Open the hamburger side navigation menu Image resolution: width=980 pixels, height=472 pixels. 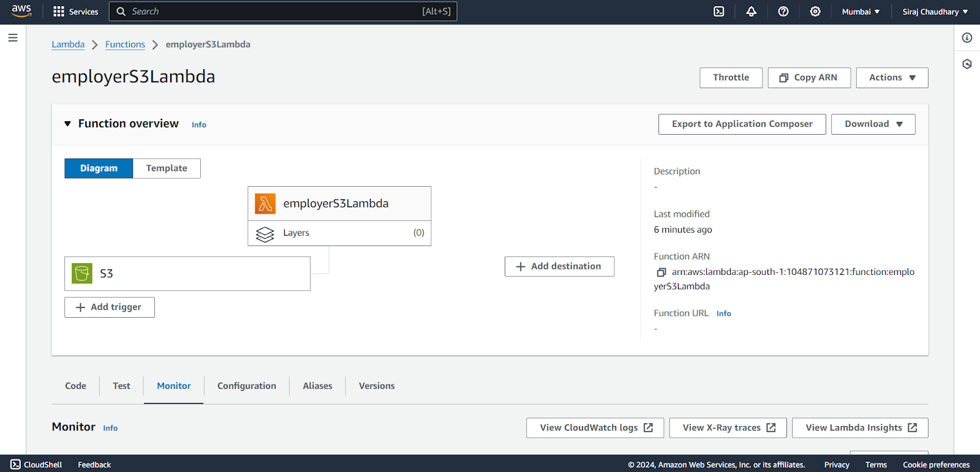(13, 38)
